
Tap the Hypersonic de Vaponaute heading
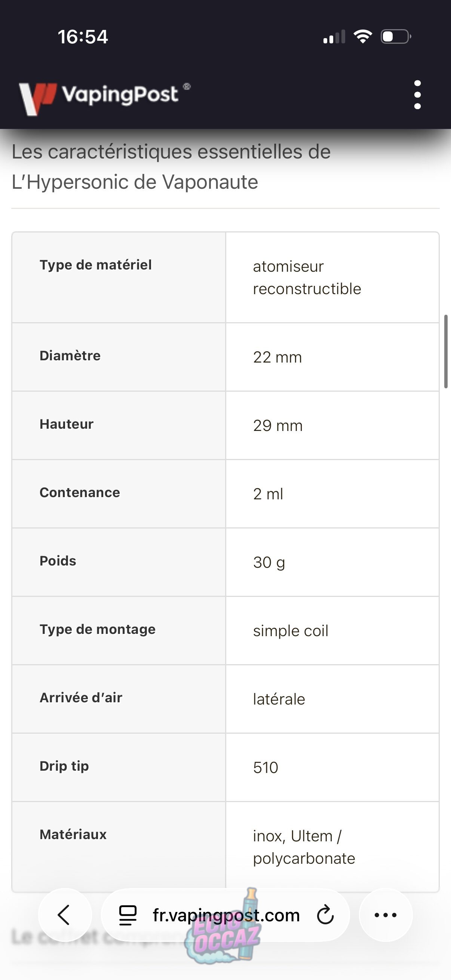coord(171,167)
